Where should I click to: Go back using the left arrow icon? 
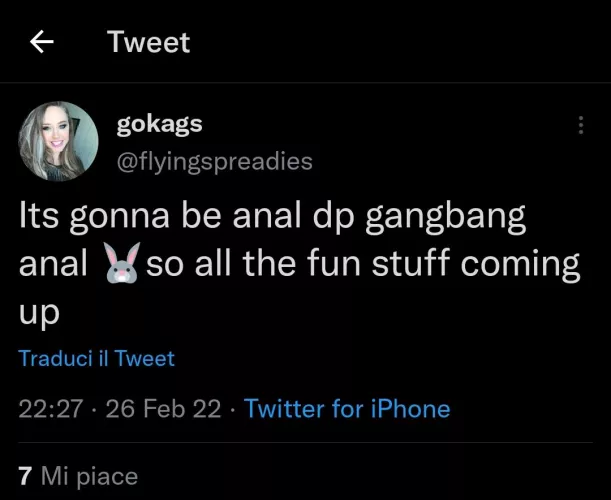tap(41, 42)
